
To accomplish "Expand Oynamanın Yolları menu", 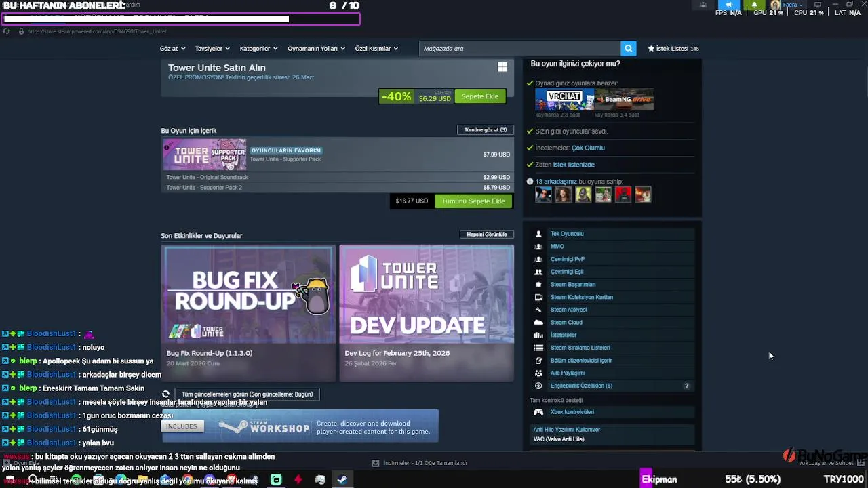I will point(316,49).
